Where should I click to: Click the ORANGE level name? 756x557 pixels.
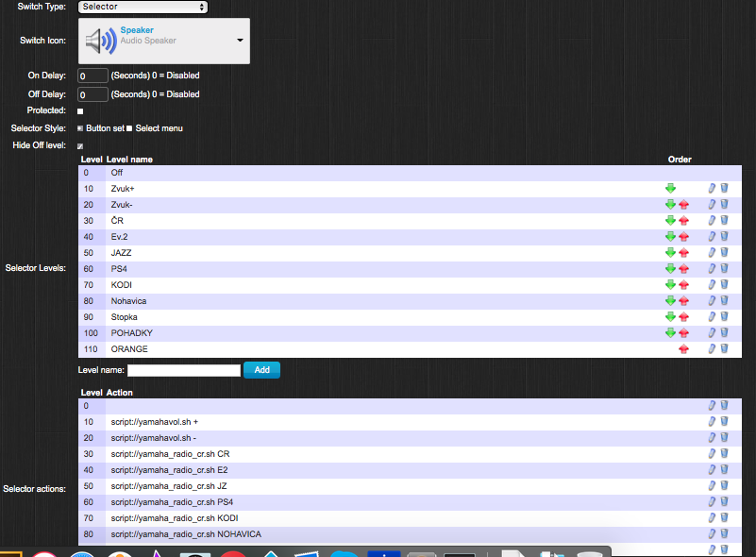(x=129, y=349)
